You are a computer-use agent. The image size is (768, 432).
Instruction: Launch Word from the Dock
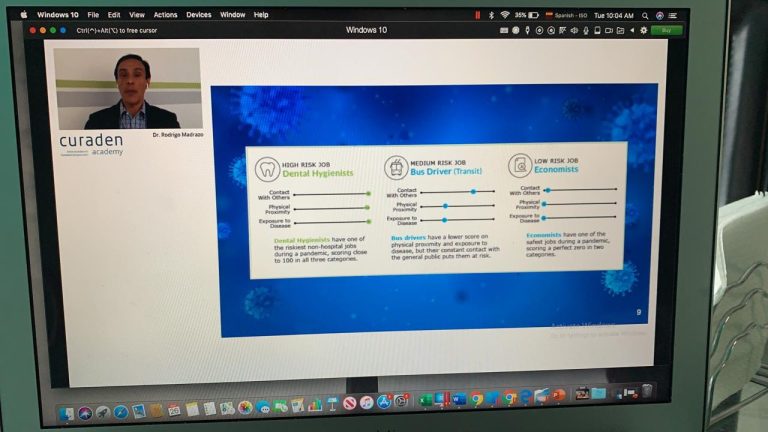click(x=459, y=398)
